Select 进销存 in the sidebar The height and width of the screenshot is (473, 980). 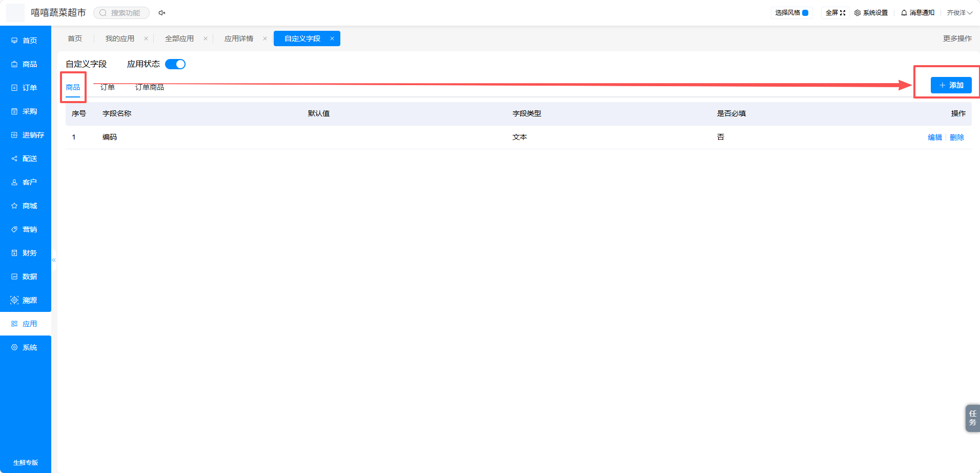[25, 135]
